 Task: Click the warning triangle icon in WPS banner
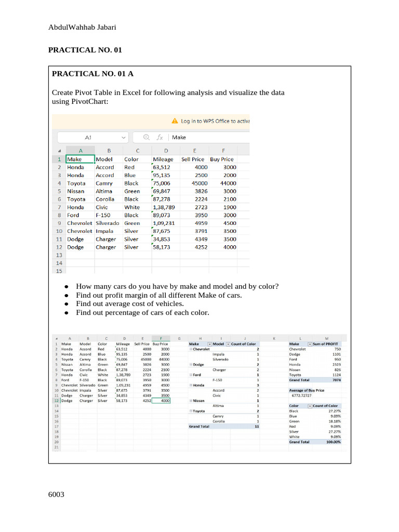point(175,121)
